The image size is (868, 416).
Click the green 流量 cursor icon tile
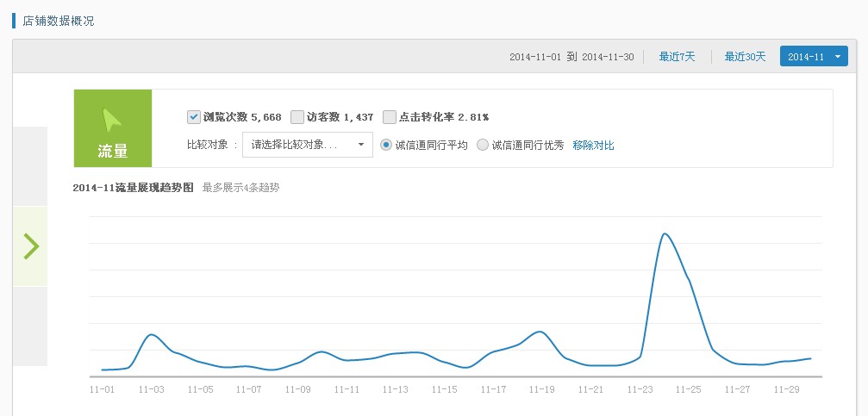pyautogui.click(x=113, y=128)
